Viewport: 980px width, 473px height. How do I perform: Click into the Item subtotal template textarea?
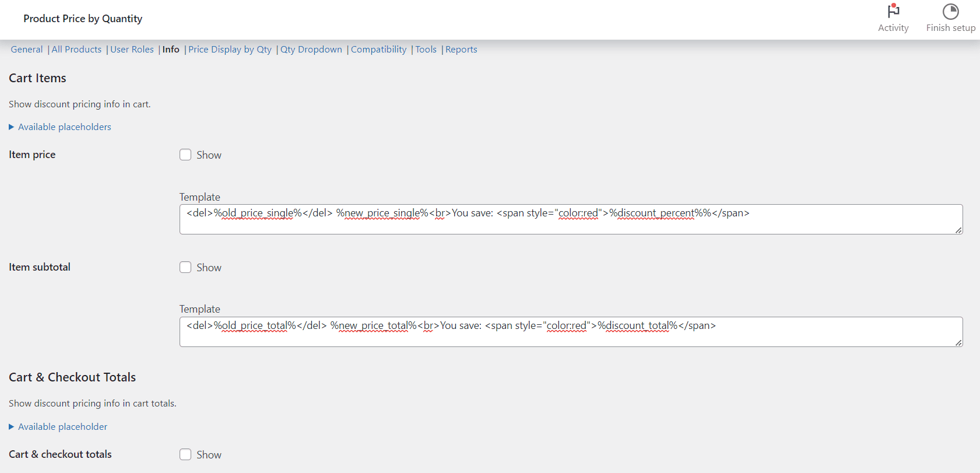pos(571,332)
